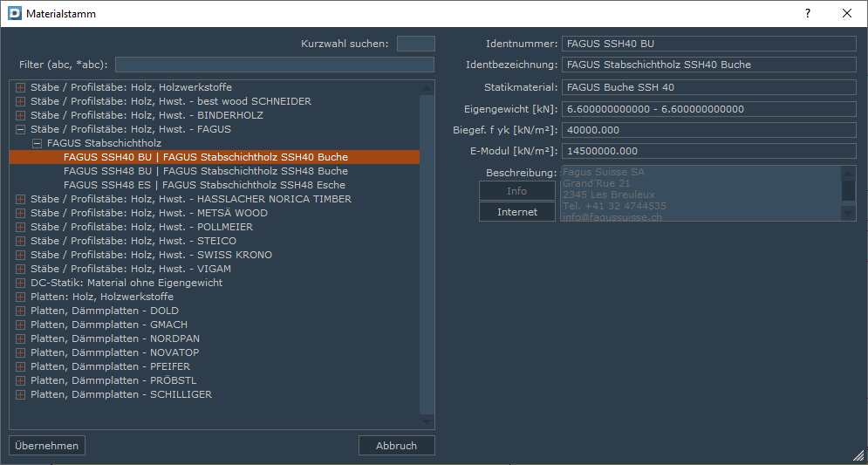The height and width of the screenshot is (465, 868).
Task: Expand Platten, Dämmplatten - NORDPAN node
Action: click(20, 338)
